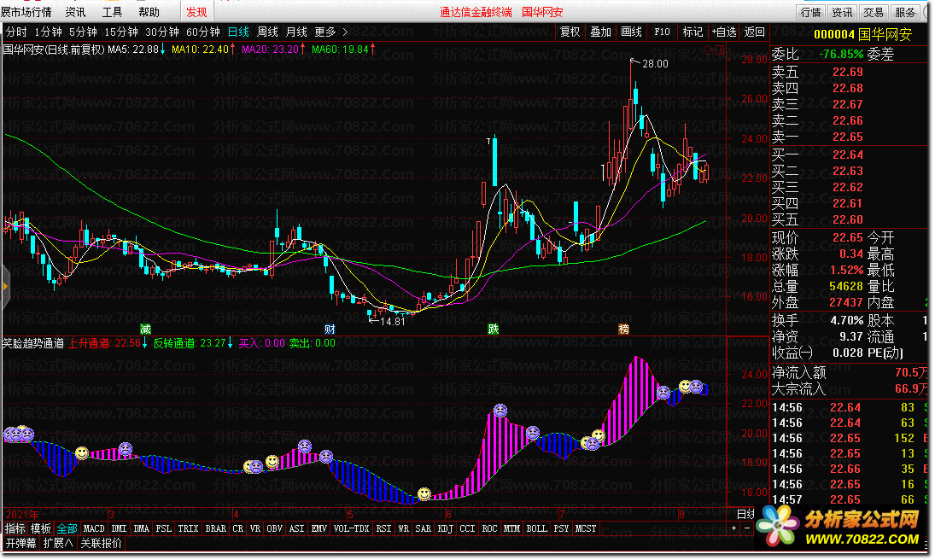Click the 资讯 button at top right
This screenshot has width=935, height=560.
pos(843,13)
